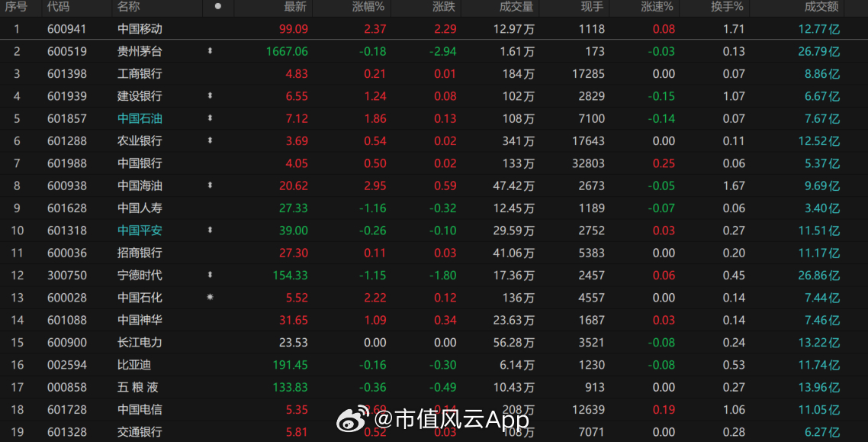Click the marker icon in the 中国石油 row
Image resolution: width=868 pixels, height=442 pixels.
coord(210,118)
